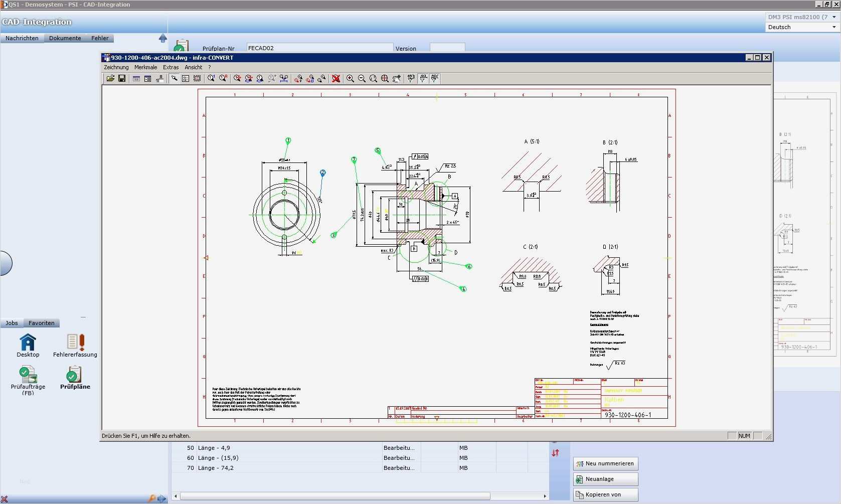Toggle the pan hand tool button
The height and width of the screenshot is (504, 841).
tap(396, 78)
